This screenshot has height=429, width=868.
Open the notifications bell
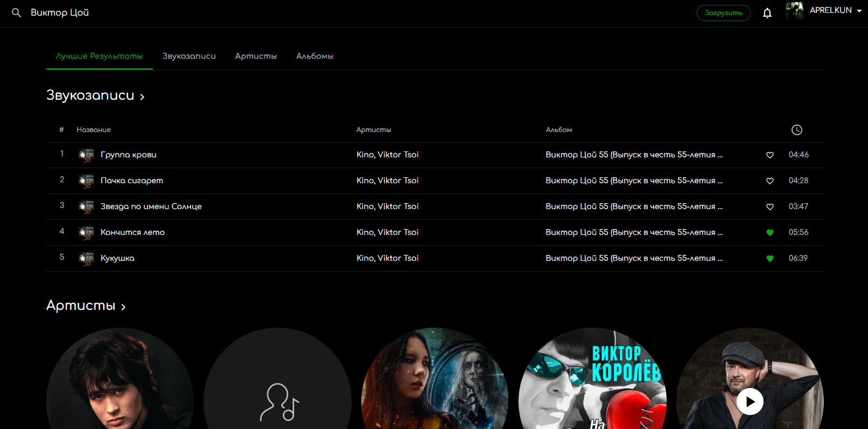coord(767,13)
